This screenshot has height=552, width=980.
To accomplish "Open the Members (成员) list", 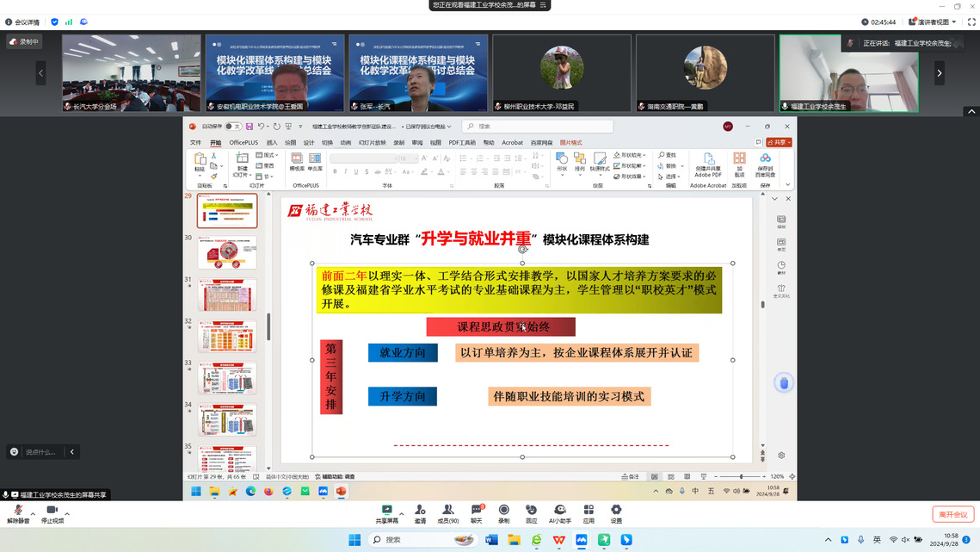I will click(x=447, y=513).
